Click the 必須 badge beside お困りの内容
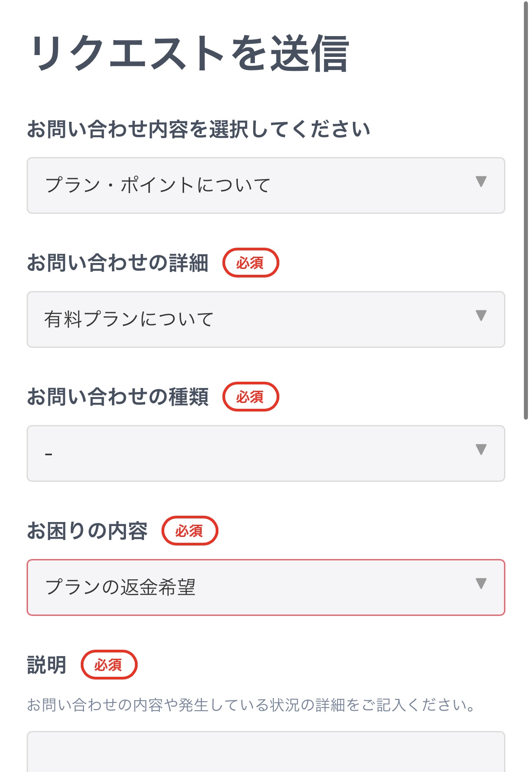 coord(190,531)
